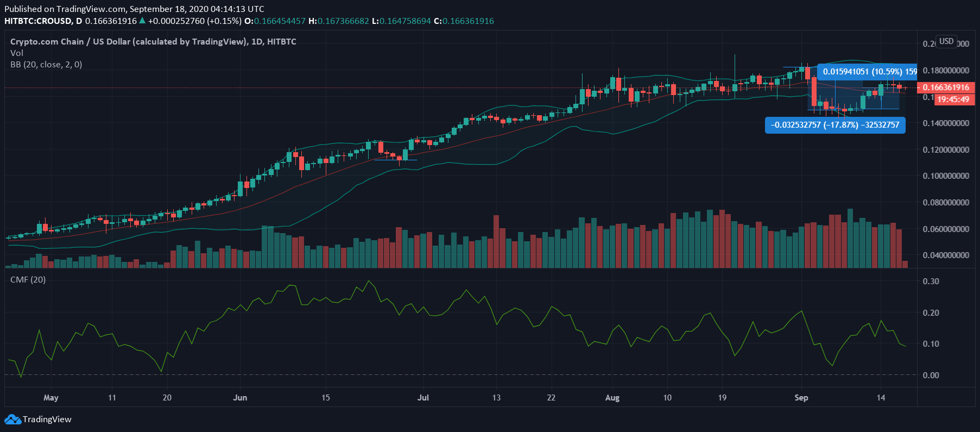Select the CMF (20) indicator label
The width and height of the screenshot is (980, 432).
coord(28,279)
